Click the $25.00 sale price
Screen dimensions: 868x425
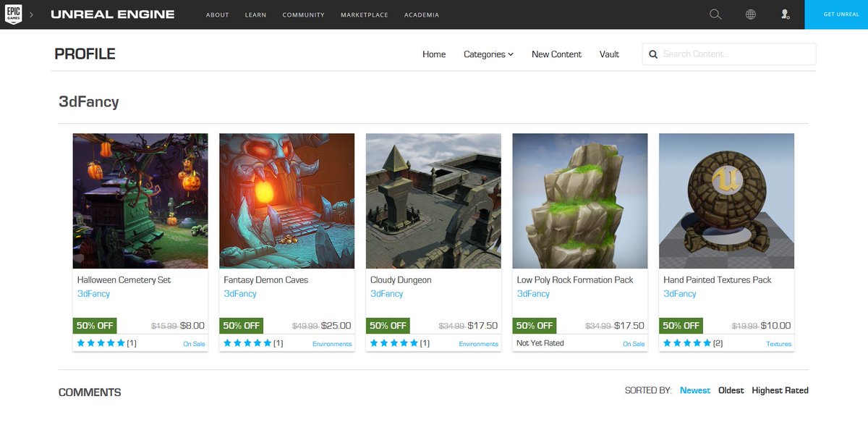pyautogui.click(x=336, y=326)
